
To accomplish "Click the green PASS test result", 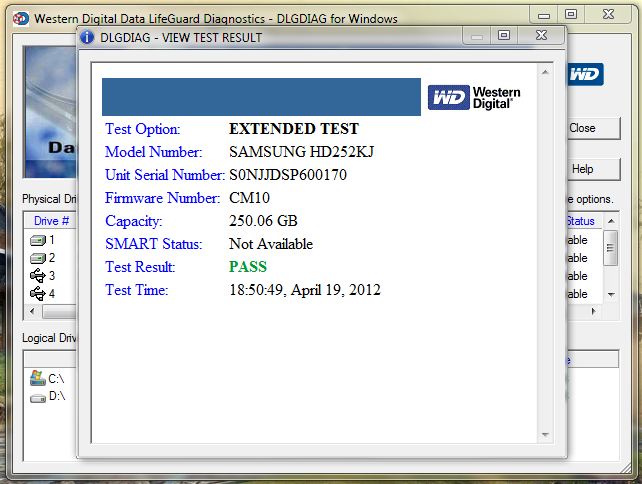I will tap(248, 267).
